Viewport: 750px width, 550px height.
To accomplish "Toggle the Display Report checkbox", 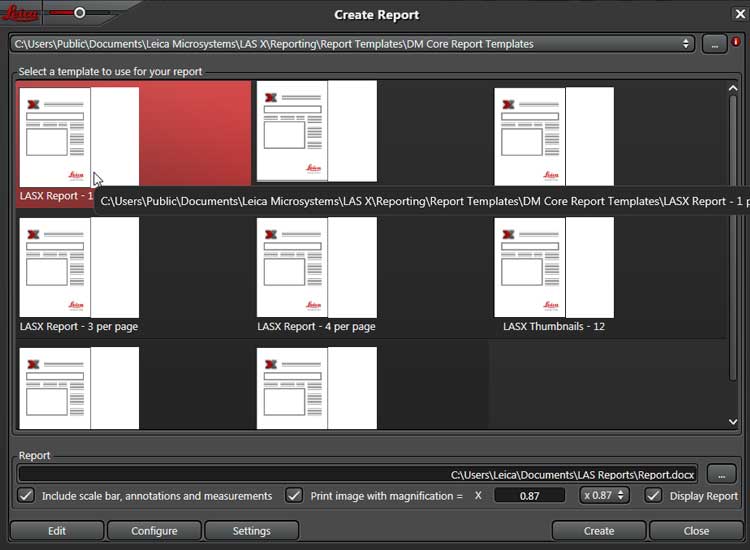I will pyautogui.click(x=653, y=495).
